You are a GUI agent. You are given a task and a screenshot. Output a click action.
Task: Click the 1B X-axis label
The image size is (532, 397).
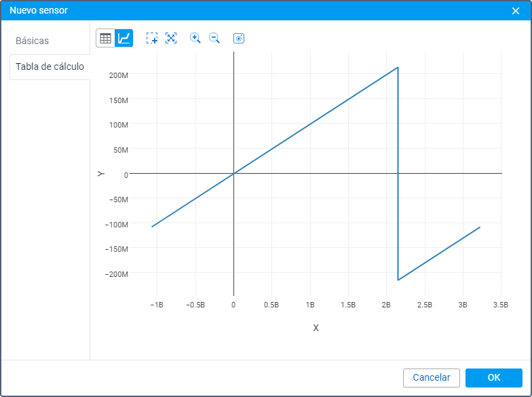point(309,305)
